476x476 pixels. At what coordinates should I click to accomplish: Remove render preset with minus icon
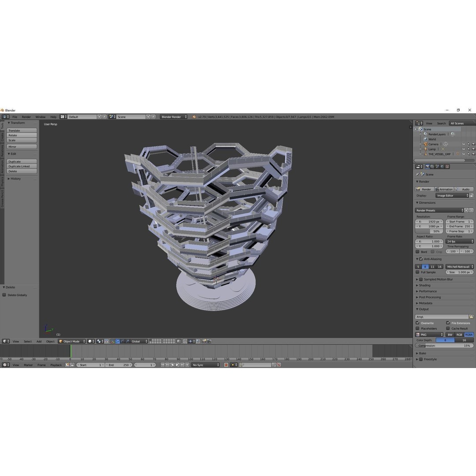(471, 210)
